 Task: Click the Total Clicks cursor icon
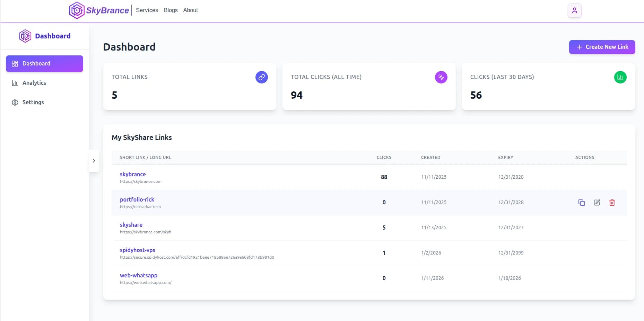441,77
